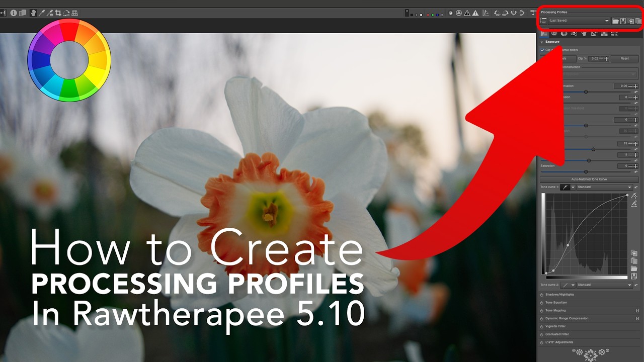
Task: Collapse left panel with toolbar arrow
Action: (3, 13)
